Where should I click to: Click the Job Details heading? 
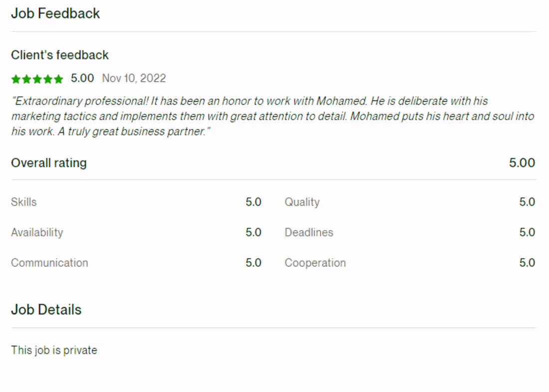[46, 310]
